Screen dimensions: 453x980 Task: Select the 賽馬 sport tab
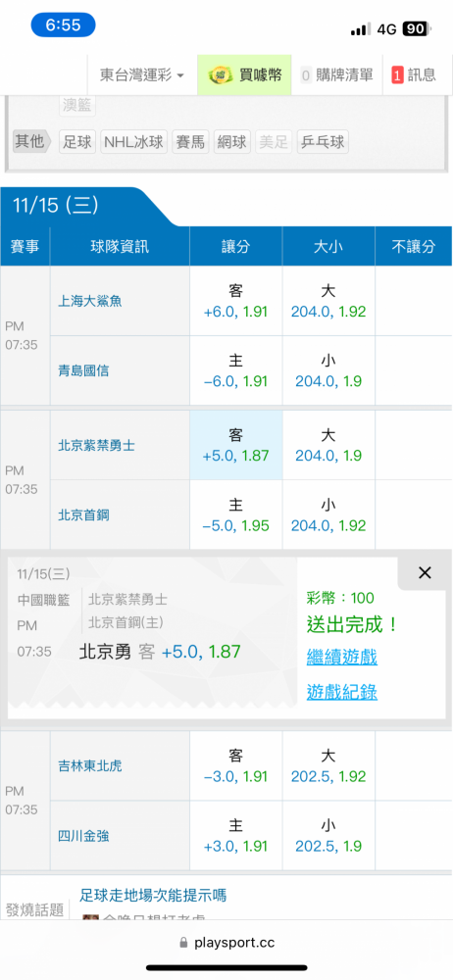pos(190,142)
